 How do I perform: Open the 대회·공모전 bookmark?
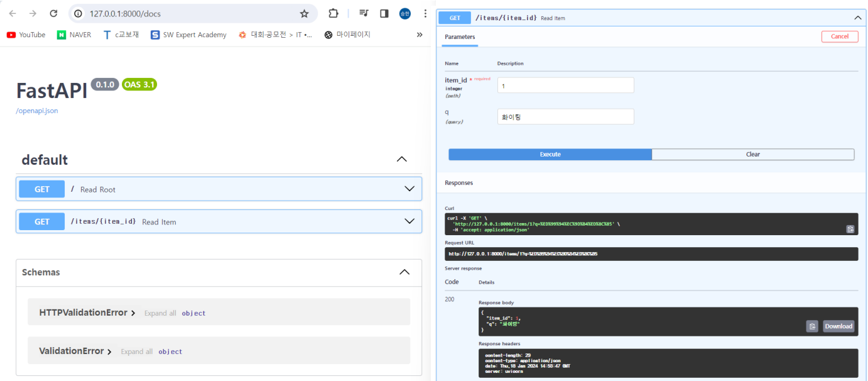[275, 35]
